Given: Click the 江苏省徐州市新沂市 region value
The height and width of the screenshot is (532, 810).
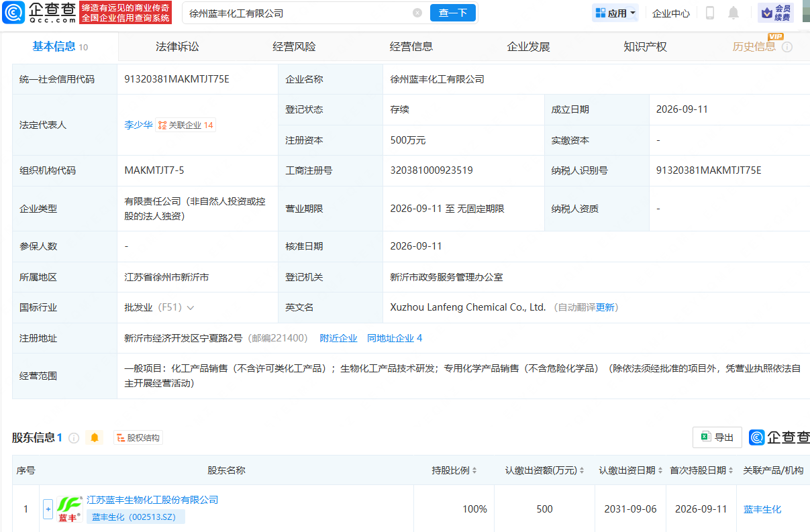Looking at the screenshot, I should [x=166, y=277].
